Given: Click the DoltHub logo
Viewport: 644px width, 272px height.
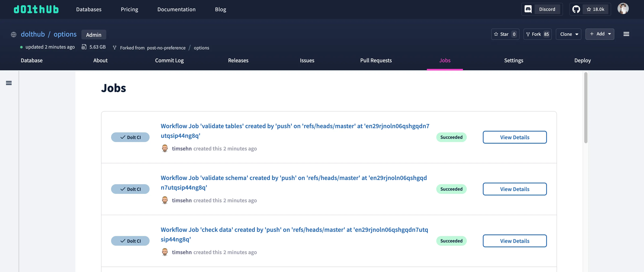Looking at the screenshot, I should (x=36, y=9).
